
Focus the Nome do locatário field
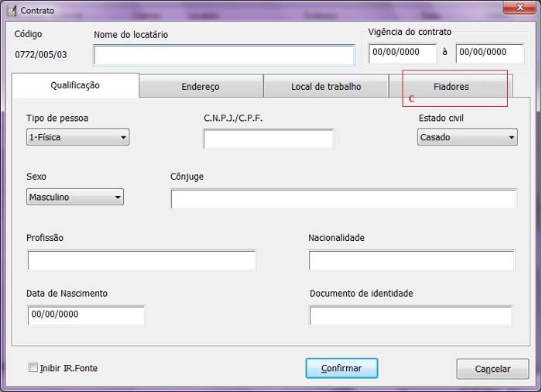[224, 55]
